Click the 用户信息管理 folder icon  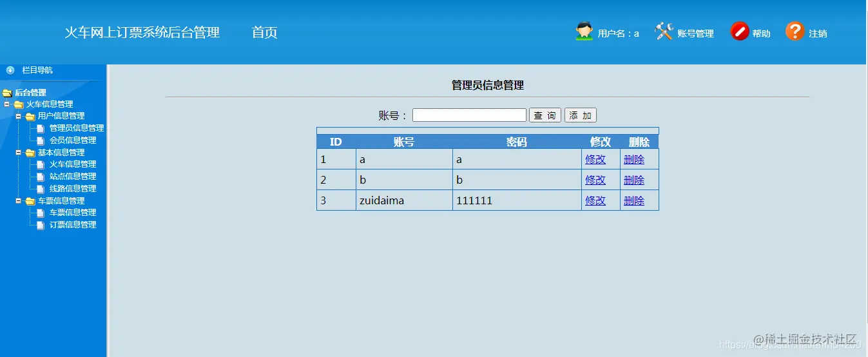click(x=30, y=117)
